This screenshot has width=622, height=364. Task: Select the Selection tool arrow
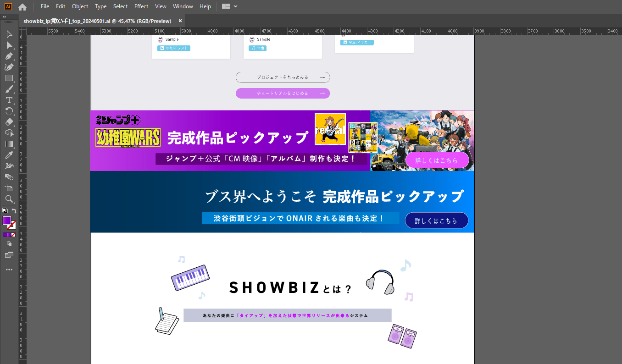click(9, 34)
